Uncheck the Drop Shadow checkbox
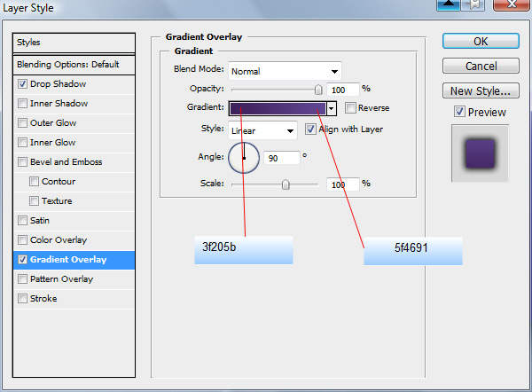The image size is (532, 392). click(22, 84)
